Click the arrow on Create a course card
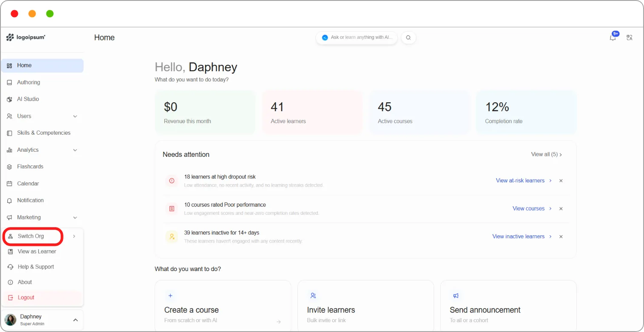This screenshot has width=644, height=332. (278, 322)
